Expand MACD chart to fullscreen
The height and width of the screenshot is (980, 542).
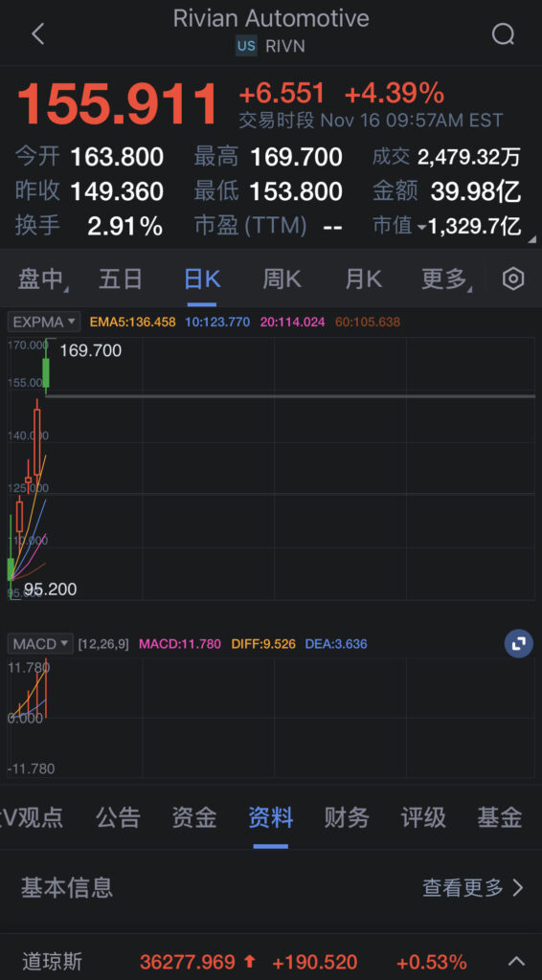tap(519, 644)
